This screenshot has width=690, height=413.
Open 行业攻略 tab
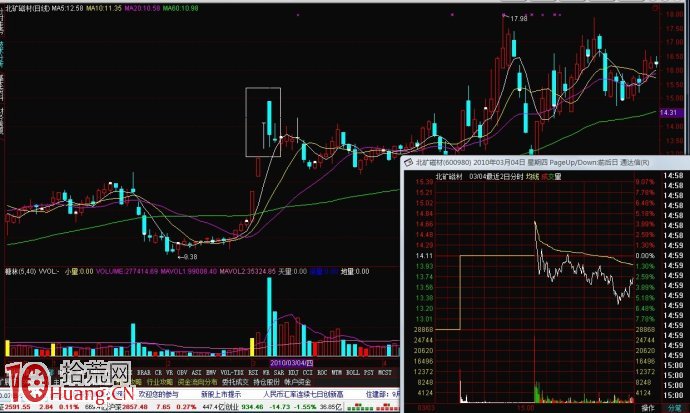pyautogui.click(x=160, y=382)
